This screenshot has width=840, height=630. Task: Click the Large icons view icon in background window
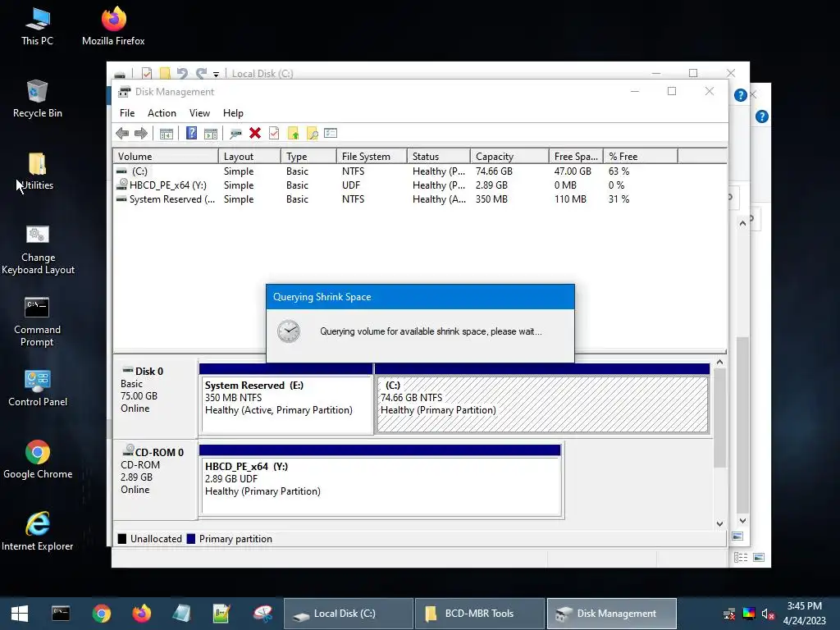coord(759,558)
